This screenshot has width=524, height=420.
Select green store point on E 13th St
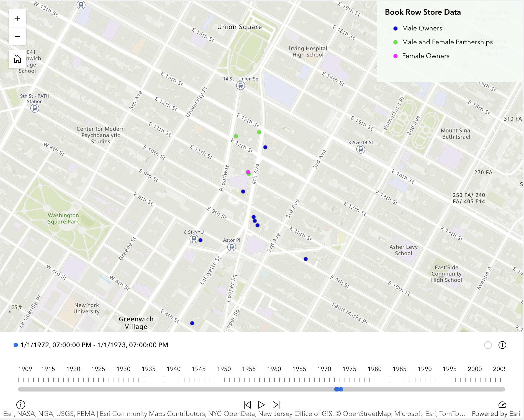[259, 132]
